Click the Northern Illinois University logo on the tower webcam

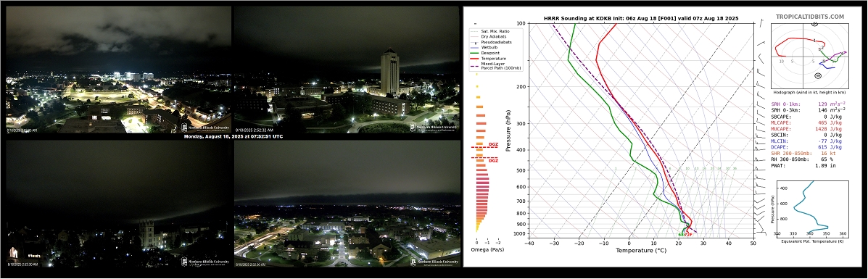pyautogui.click(x=434, y=128)
